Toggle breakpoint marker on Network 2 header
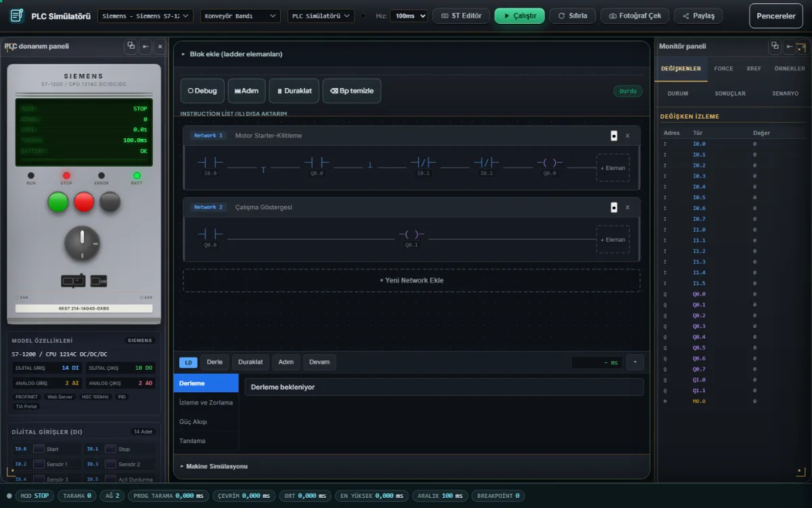The width and height of the screenshot is (812, 508). click(614, 207)
